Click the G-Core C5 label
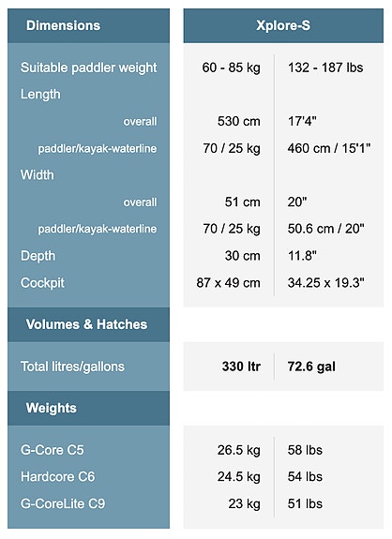Image resolution: width=392 pixels, height=539 pixels. coord(52,450)
